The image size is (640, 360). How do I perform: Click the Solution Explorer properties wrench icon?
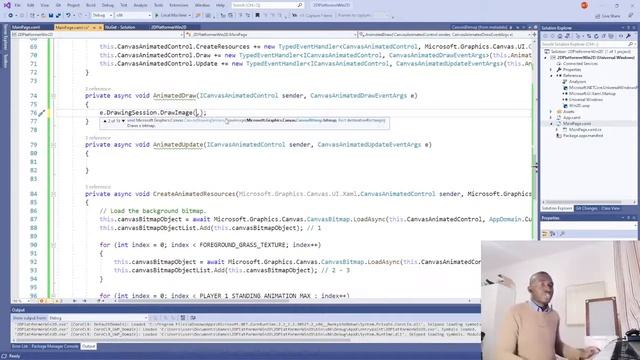pos(628,36)
